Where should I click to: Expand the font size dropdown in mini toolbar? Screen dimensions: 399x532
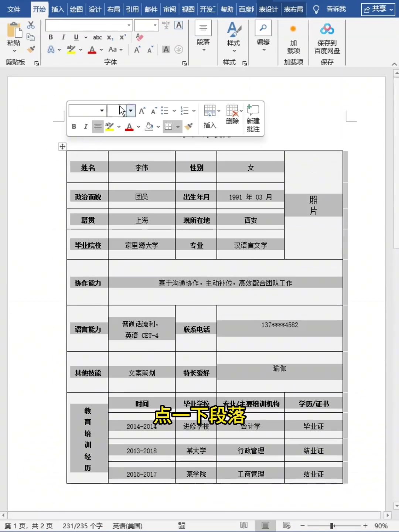click(130, 110)
